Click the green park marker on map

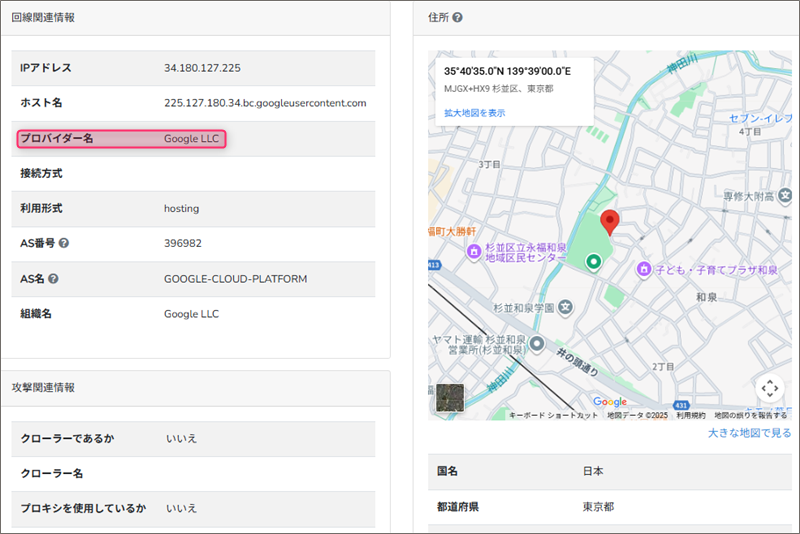(x=592, y=262)
